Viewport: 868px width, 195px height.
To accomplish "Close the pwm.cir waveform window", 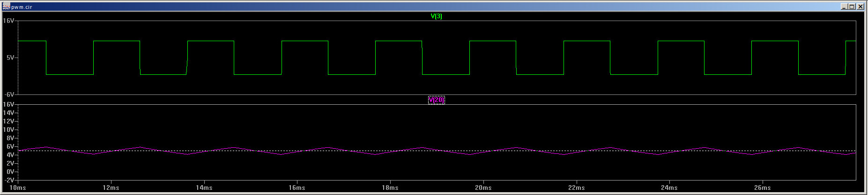I will pos(861,7).
